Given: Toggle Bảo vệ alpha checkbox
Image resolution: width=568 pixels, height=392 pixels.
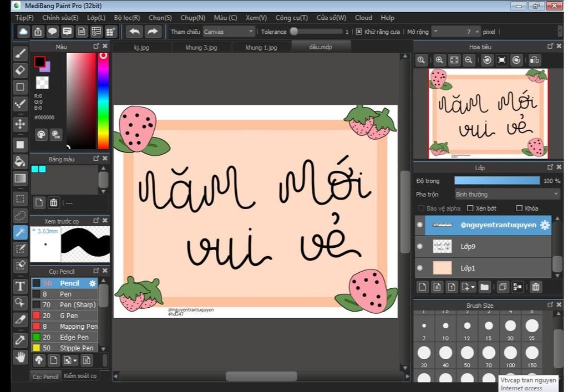Looking at the screenshot, I should [421, 208].
